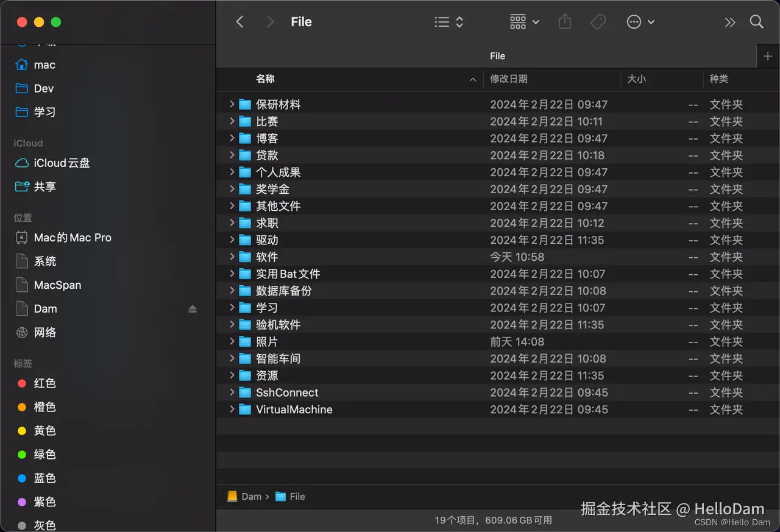
Task: Open the Dev folder from the sidebar
Action: (44, 88)
